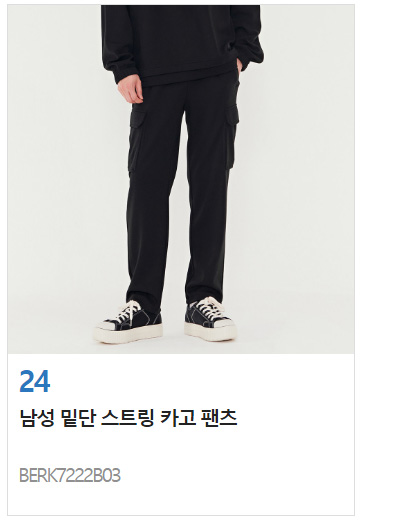Click the white shoelaces on left sneaker

(129, 311)
